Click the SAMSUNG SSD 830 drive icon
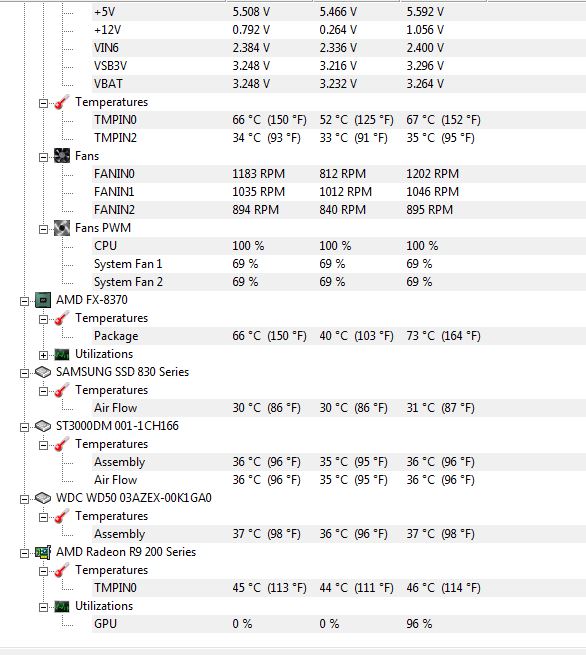Screen dimensions: 586x655 [43, 372]
